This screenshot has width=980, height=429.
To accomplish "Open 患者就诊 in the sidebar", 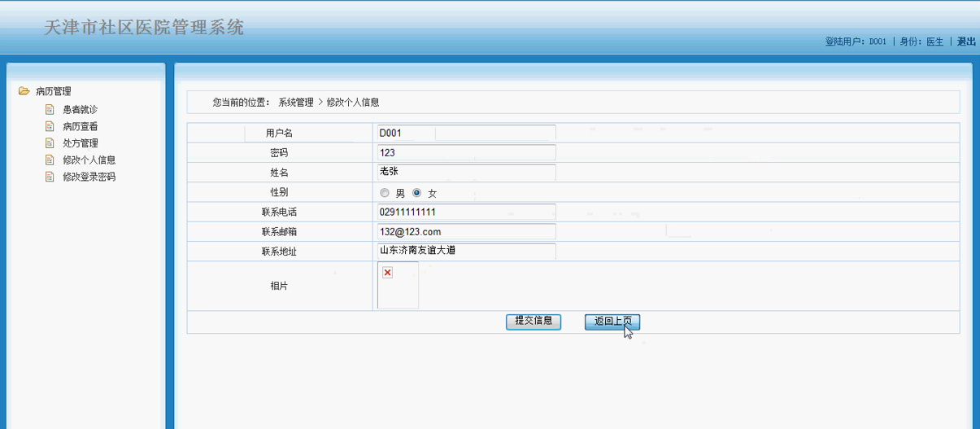I will tap(80, 109).
